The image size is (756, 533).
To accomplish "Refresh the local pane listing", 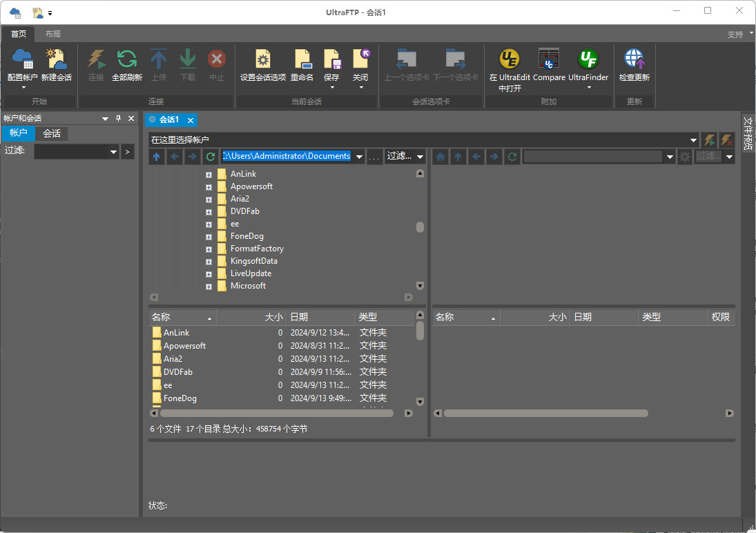I will 210,156.
